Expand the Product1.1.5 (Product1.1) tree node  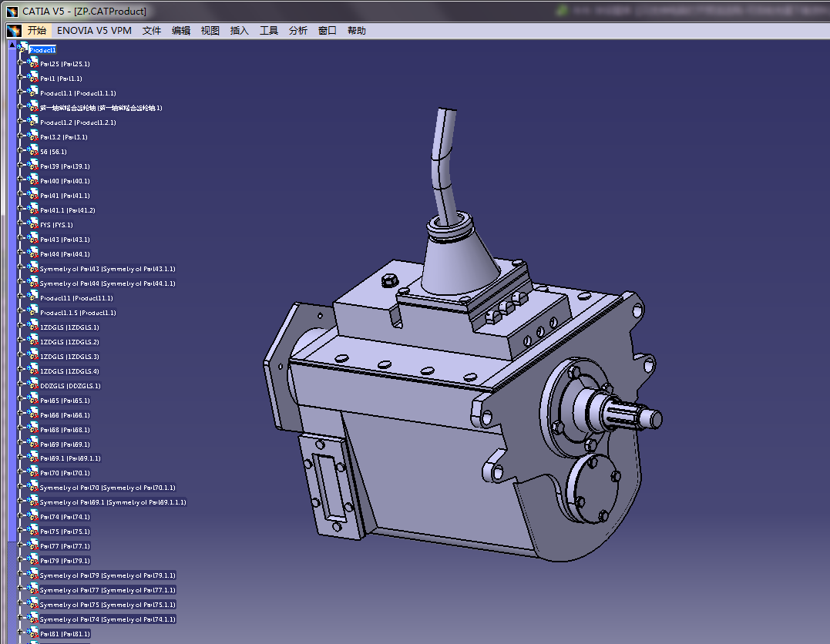(21, 311)
